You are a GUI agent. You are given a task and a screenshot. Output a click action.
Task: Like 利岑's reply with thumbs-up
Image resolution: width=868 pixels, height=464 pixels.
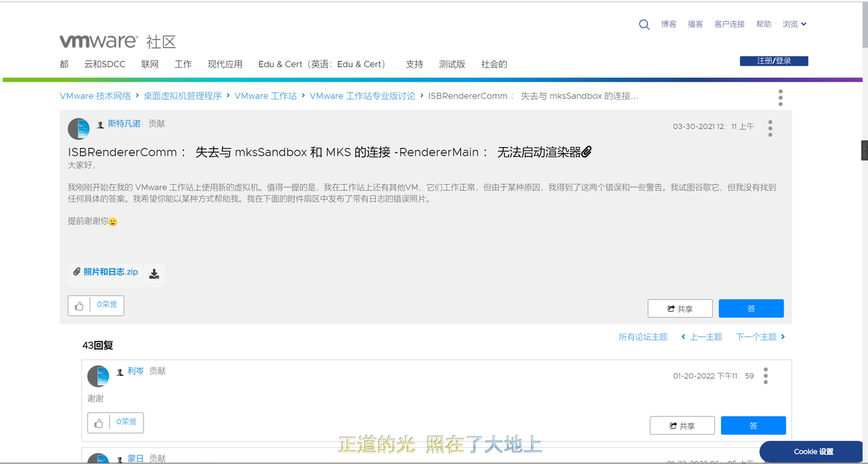tap(98, 423)
